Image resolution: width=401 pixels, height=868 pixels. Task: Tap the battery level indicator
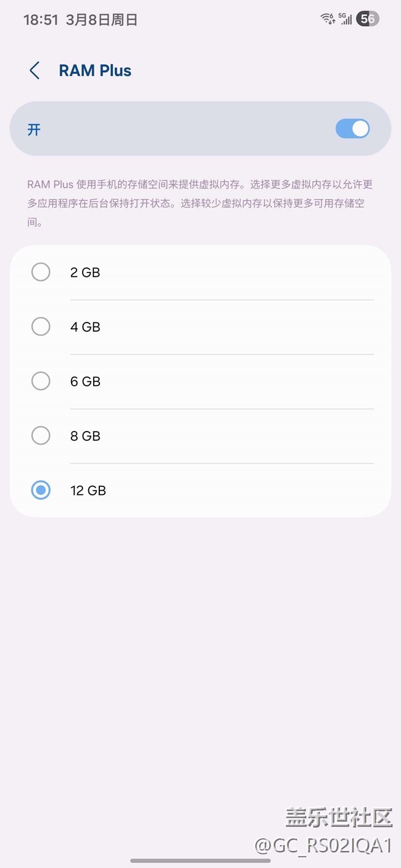[x=368, y=19]
